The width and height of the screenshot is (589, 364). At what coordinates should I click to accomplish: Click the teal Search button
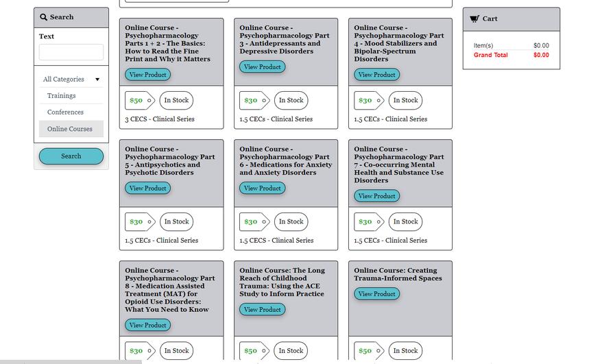[x=71, y=156]
